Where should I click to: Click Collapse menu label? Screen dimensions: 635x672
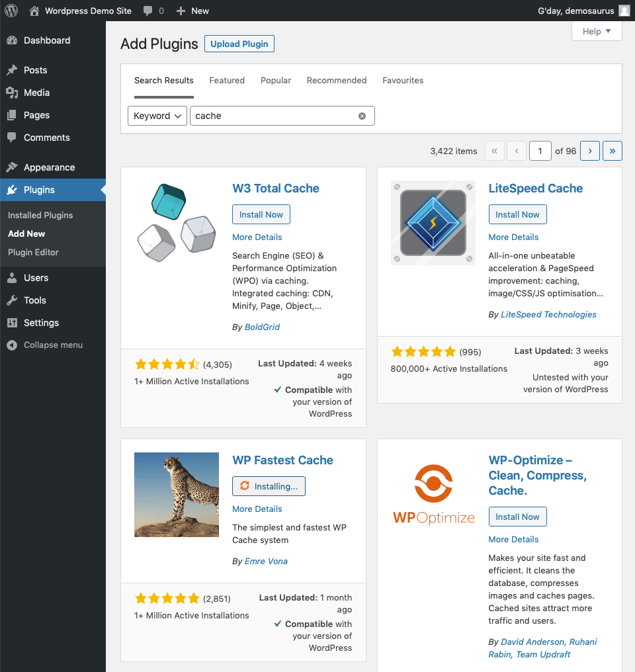(x=53, y=345)
